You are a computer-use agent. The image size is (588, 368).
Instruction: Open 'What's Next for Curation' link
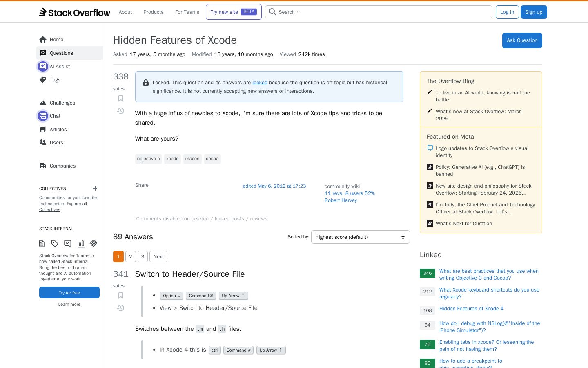coord(464,224)
